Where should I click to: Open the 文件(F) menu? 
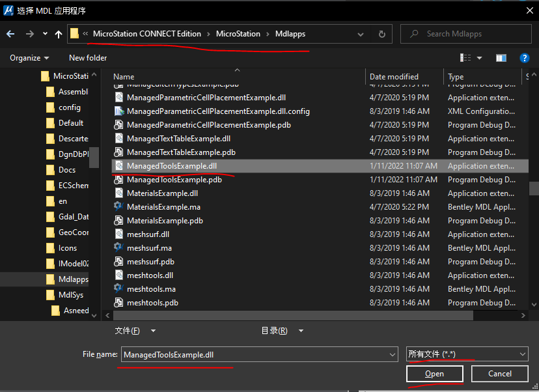point(135,330)
